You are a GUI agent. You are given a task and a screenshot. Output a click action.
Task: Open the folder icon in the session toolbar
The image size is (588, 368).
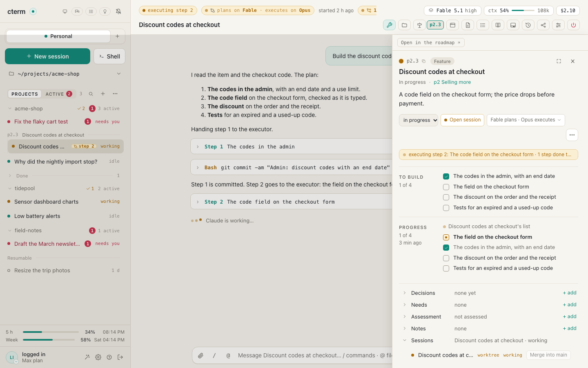click(x=404, y=25)
